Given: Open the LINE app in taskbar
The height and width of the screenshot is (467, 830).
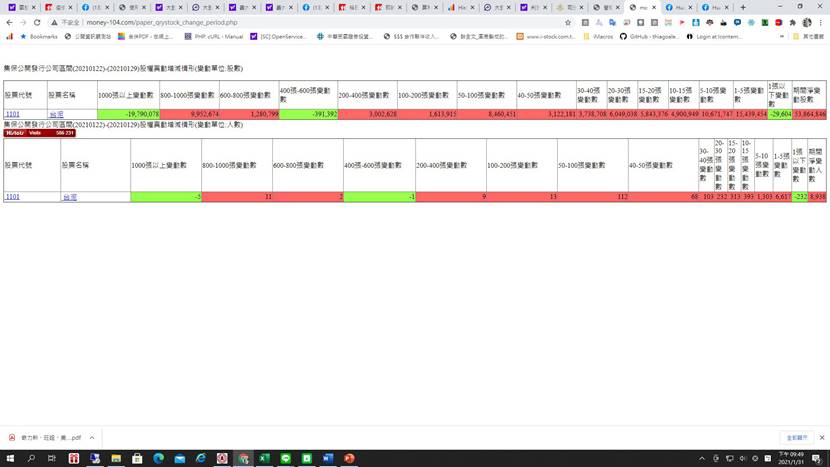Looking at the screenshot, I should pos(285,458).
